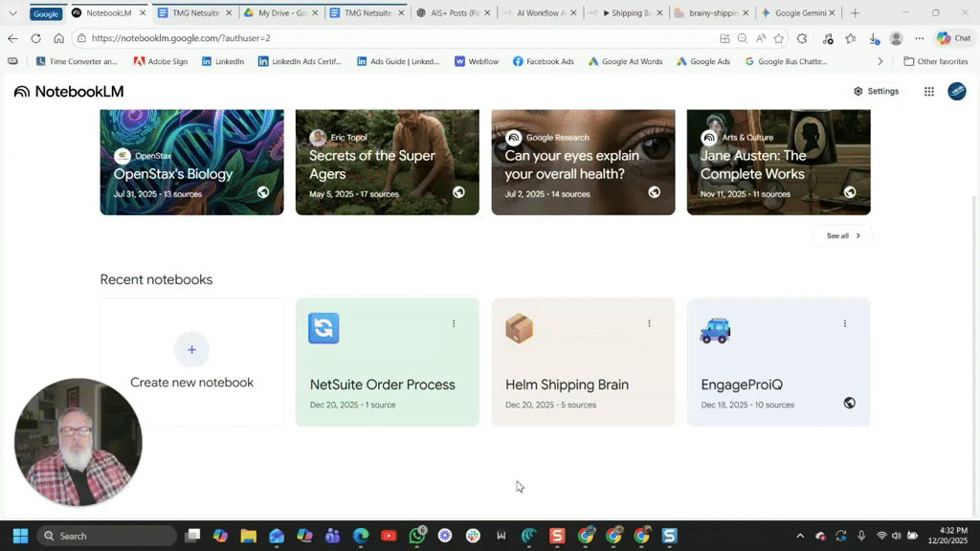Open the browser downloads icon
Image resolution: width=980 pixels, height=551 pixels.
pos(875,38)
